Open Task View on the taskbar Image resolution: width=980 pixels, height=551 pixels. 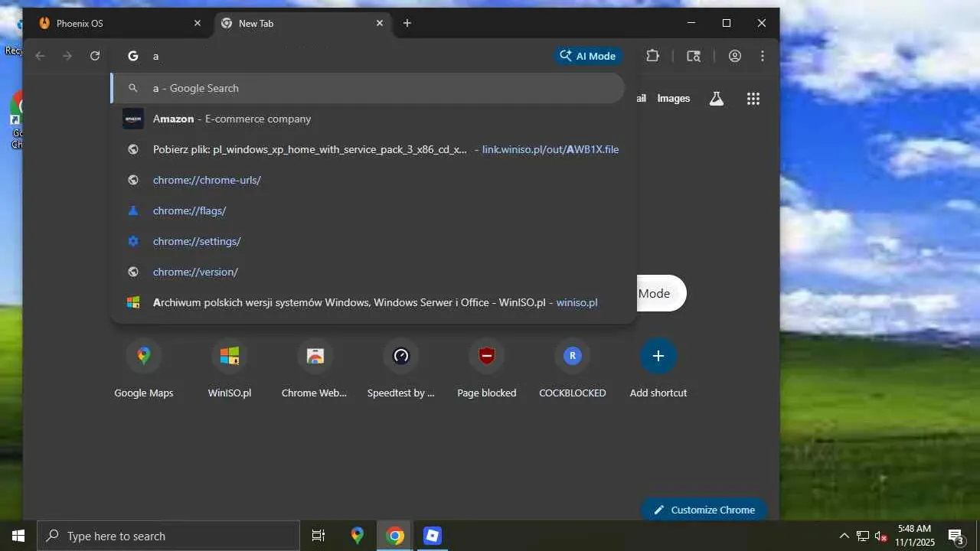click(x=318, y=536)
